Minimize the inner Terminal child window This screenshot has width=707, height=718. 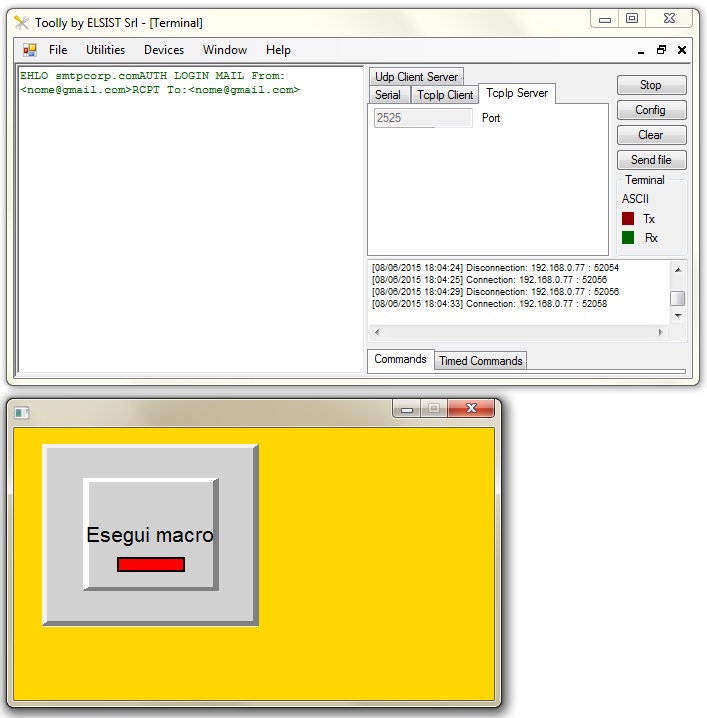(641, 50)
